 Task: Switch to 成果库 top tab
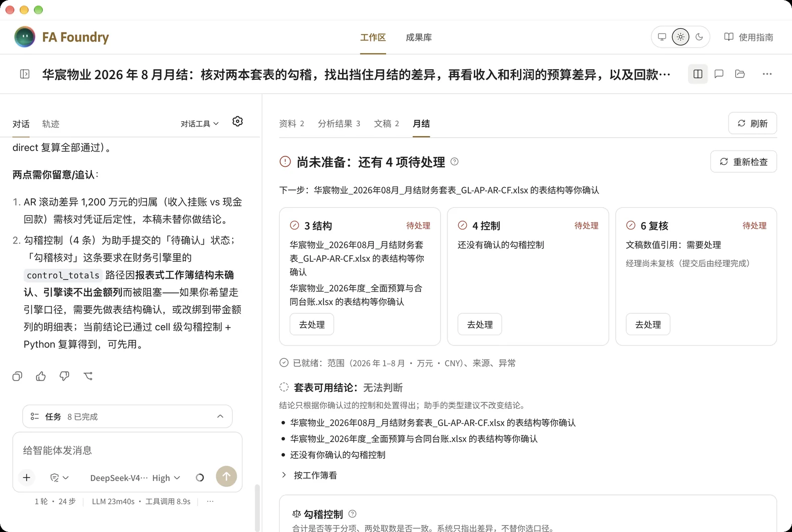tap(419, 38)
